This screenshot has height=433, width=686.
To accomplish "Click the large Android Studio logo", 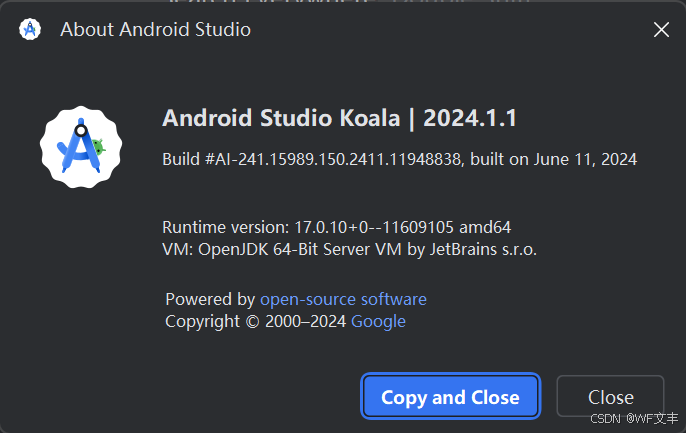I will click(x=81, y=147).
